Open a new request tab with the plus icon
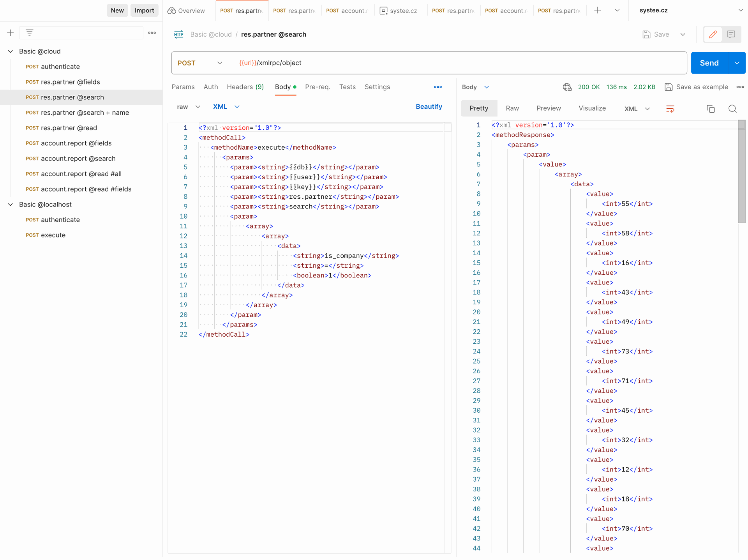The width and height of the screenshot is (748, 560). [597, 11]
